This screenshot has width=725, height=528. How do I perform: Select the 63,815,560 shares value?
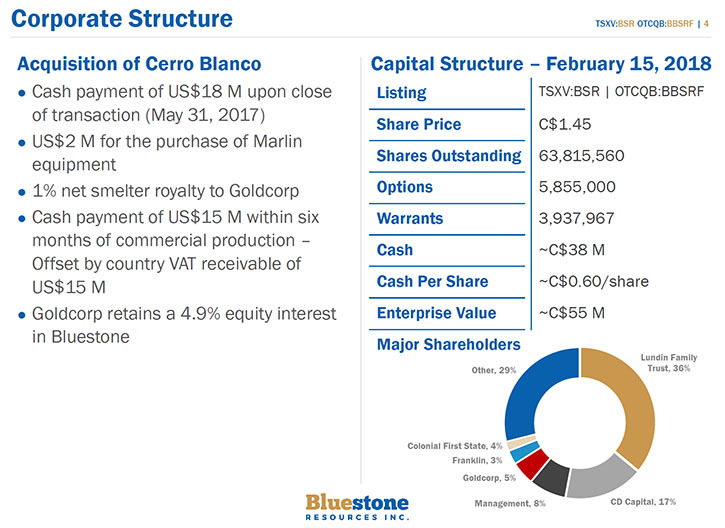[581, 156]
